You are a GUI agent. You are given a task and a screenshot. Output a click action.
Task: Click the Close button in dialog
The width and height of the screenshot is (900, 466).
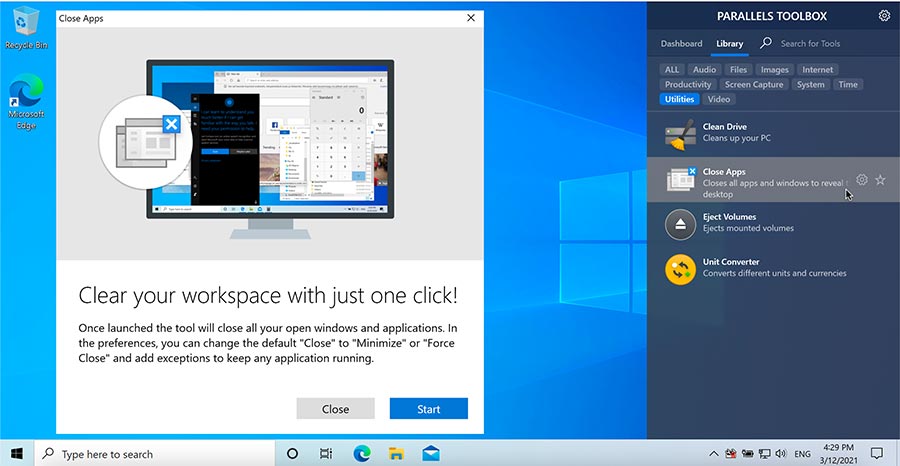335,409
